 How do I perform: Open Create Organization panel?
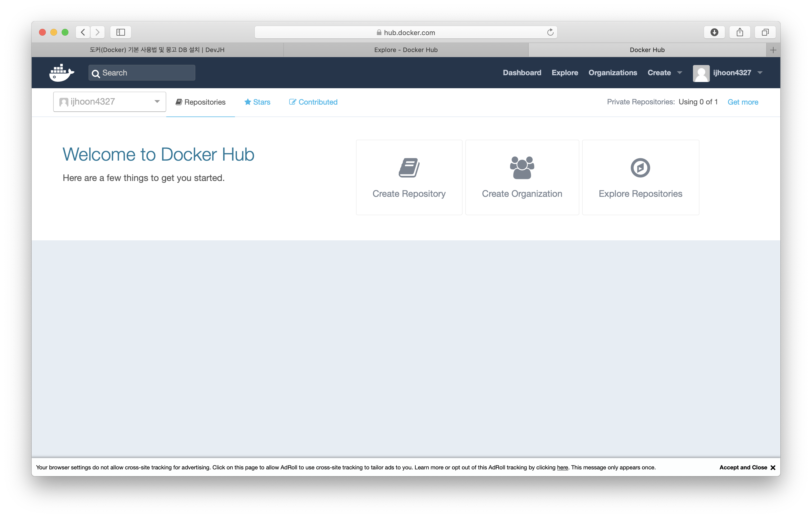point(522,176)
